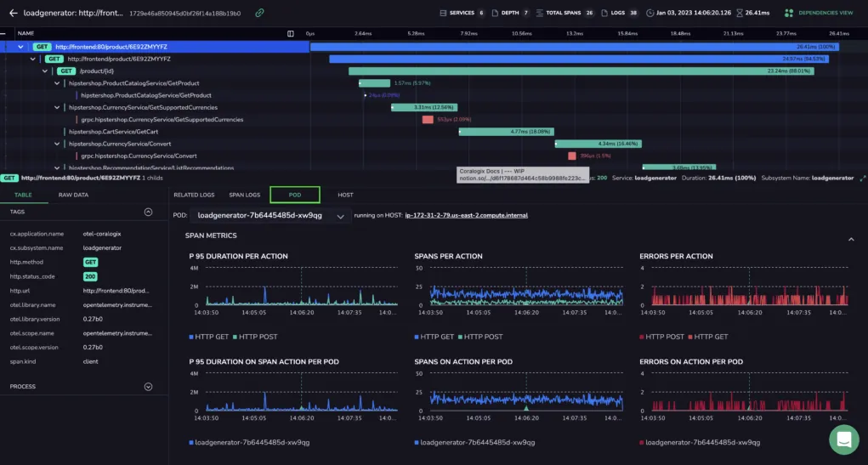Switch to the RAW DATA tab
The image size is (868, 465).
pos(73,195)
